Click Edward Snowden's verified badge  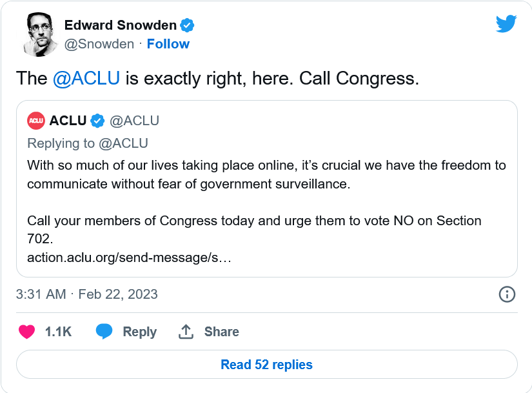(187, 25)
